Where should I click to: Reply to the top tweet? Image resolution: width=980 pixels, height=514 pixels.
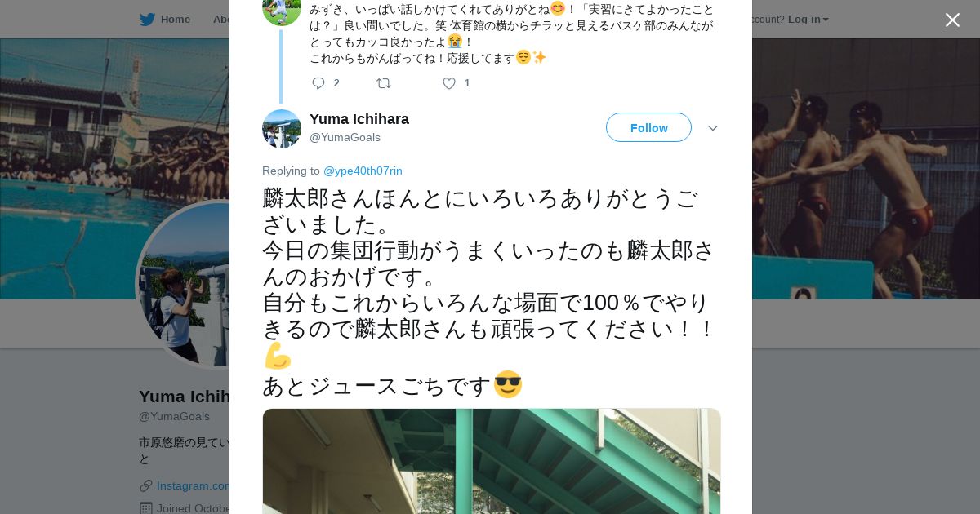[x=318, y=82]
